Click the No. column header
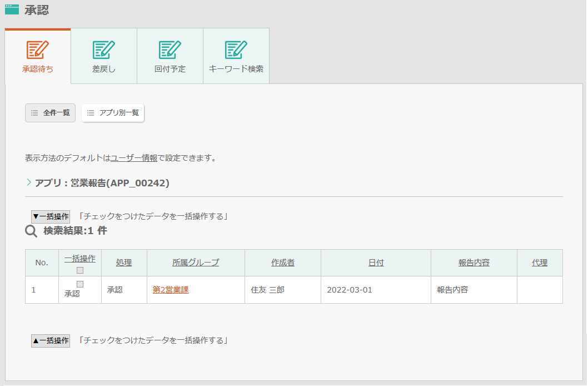 [42, 263]
